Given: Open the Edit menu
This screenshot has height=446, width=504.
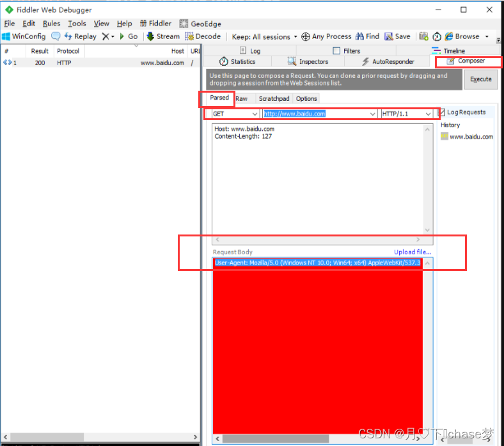Looking at the screenshot, I should pyautogui.click(x=29, y=24).
